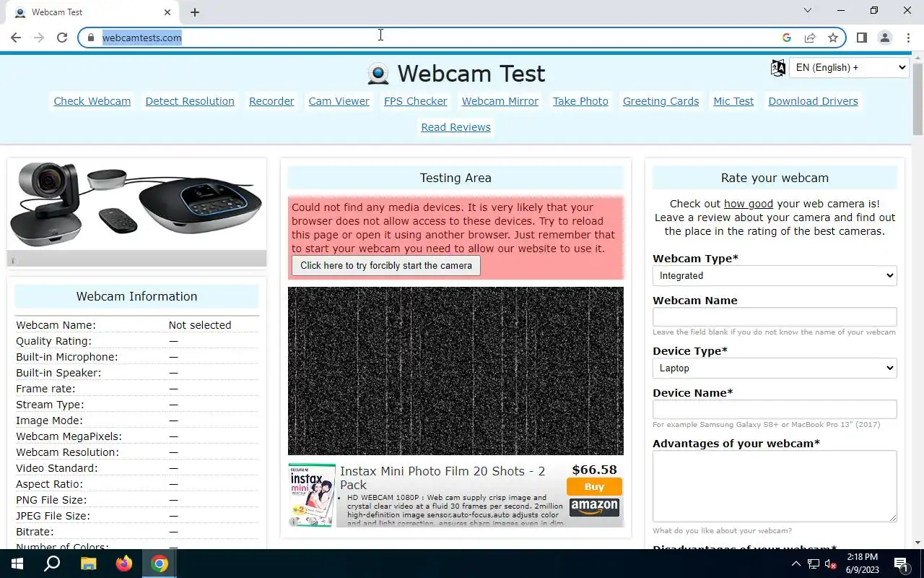
Task: Expand the Device Type dropdown
Action: (x=775, y=368)
